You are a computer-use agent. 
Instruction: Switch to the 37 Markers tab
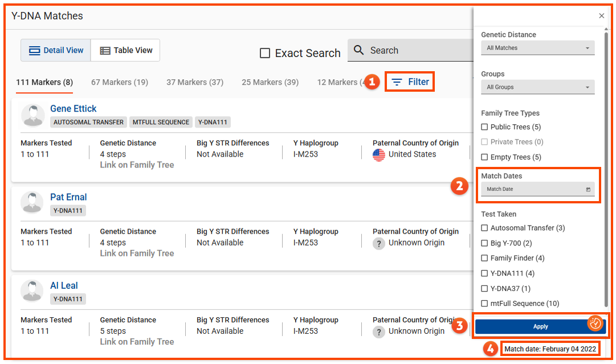click(195, 82)
